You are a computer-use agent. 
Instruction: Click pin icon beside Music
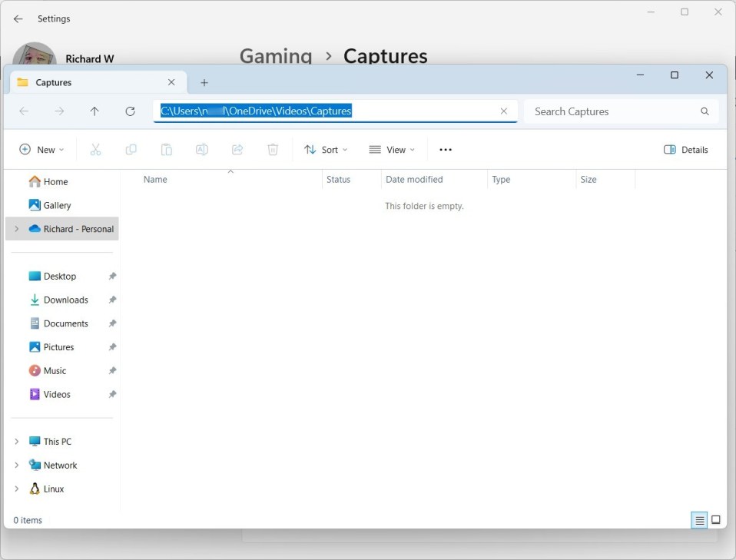tap(112, 371)
